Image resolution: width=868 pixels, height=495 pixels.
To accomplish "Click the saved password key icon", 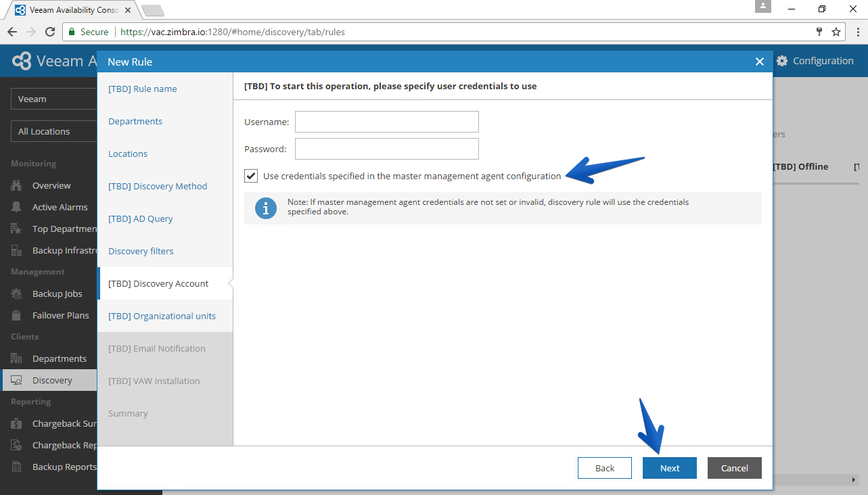I will (819, 32).
